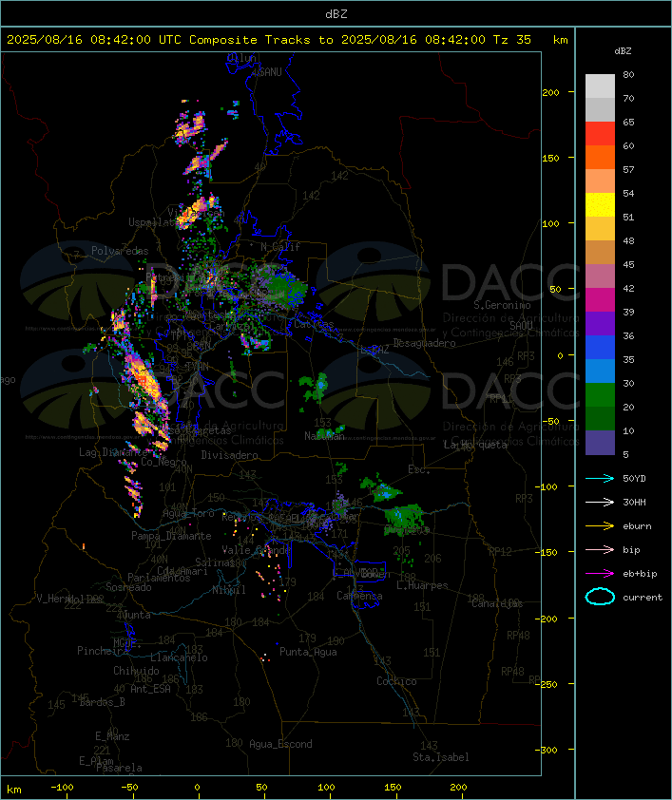Pick the light orange 54-57 dBZ swatch
672x800 pixels.
coord(600,181)
